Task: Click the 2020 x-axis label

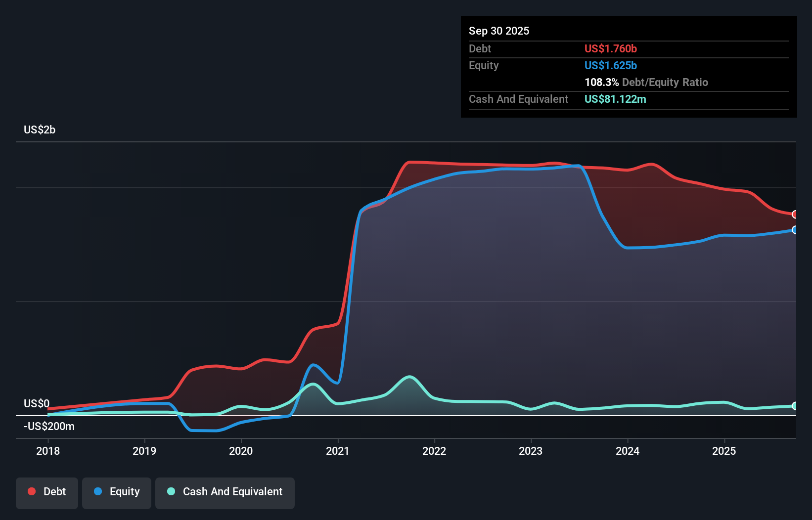Action: [x=241, y=451]
